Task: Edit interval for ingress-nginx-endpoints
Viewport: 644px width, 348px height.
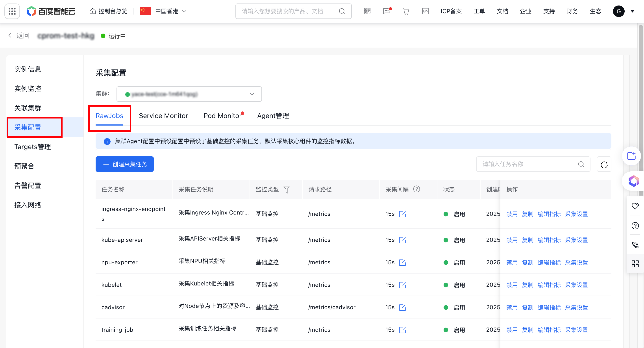Action: pyautogui.click(x=403, y=214)
